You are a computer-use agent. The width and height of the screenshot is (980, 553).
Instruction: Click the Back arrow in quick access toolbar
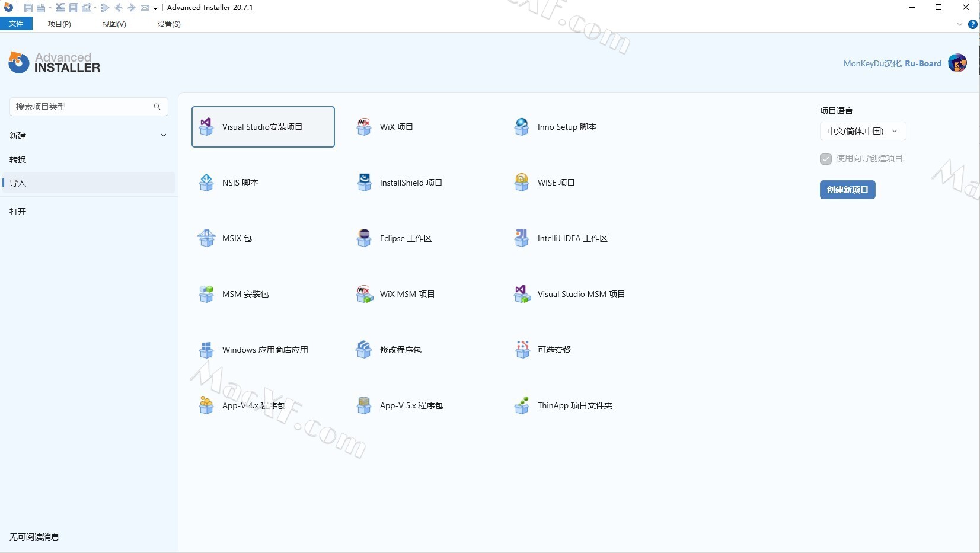click(x=119, y=8)
